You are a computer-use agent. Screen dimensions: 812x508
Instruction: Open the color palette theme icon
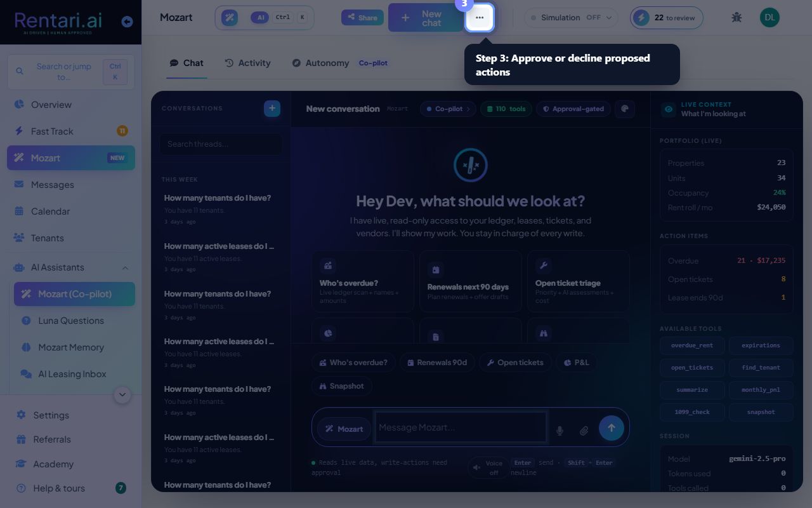pos(625,109)
